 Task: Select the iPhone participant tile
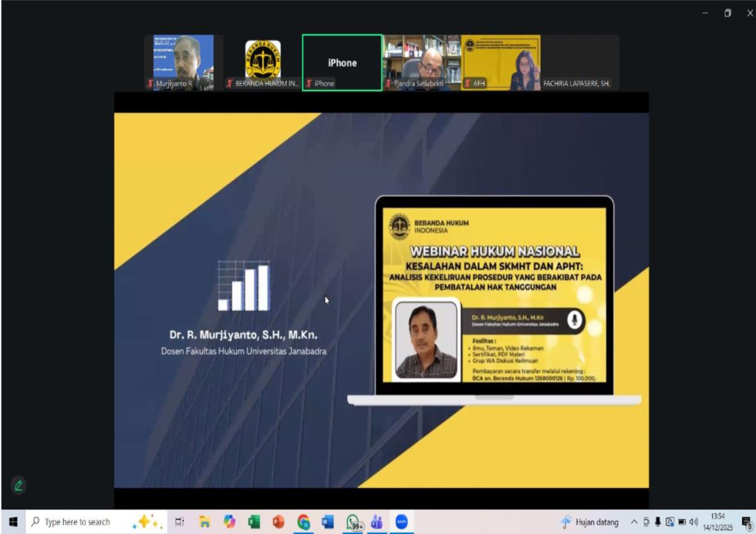[342, 62]
